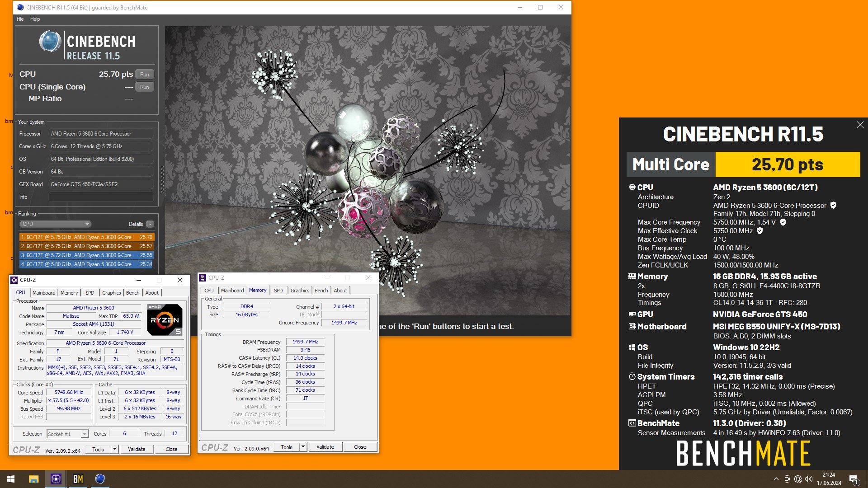Open About tab in left CPU-Z window

coord(152,293)
